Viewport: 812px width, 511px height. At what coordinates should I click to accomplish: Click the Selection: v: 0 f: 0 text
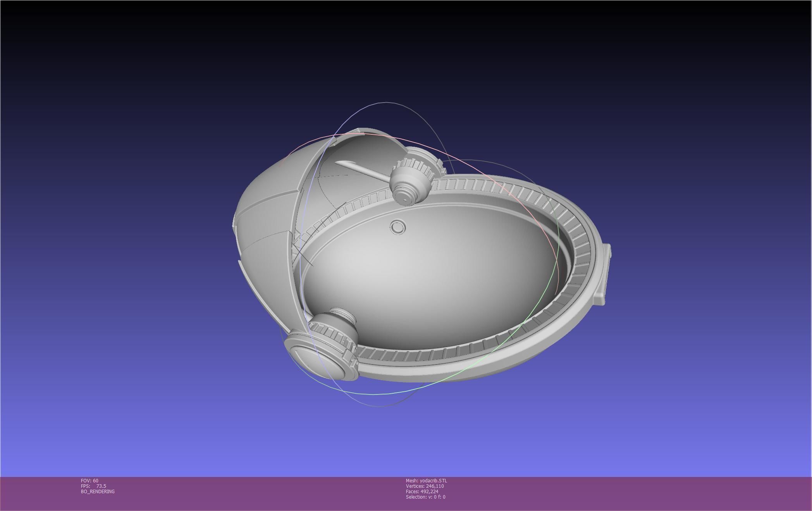coord(425,497)
